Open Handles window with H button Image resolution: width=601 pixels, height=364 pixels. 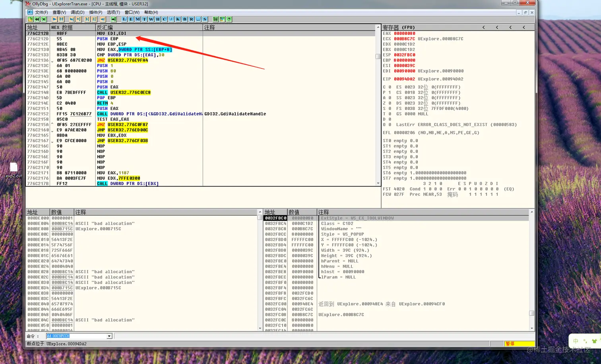[158, 19]
